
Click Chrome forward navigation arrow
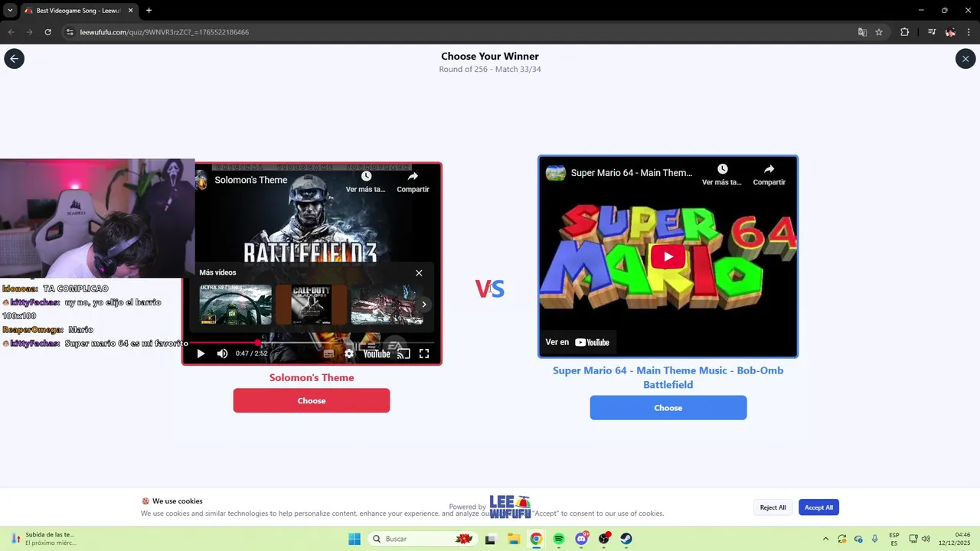[29, 32]
